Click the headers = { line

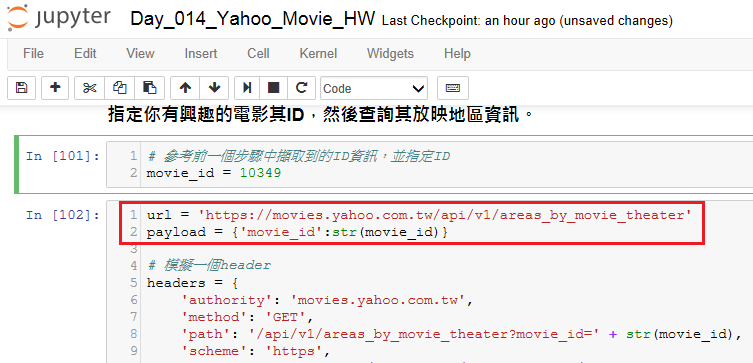[x=192, y=283]
